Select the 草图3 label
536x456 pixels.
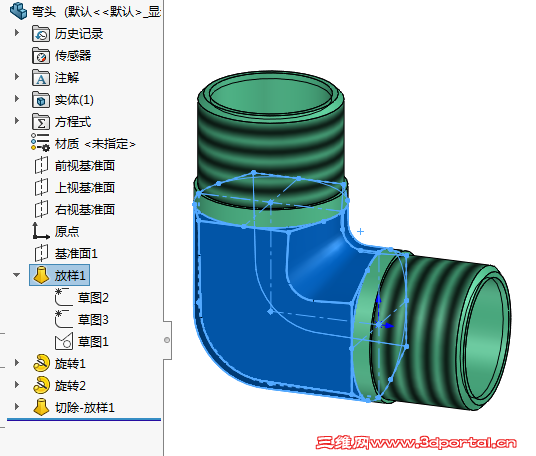[93, 319]
